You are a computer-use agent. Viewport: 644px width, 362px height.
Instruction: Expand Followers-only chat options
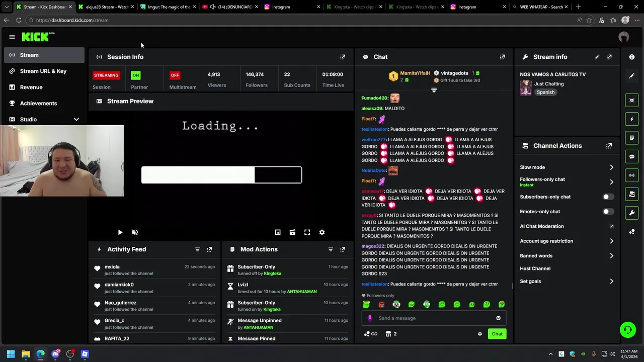click(611, 182)
